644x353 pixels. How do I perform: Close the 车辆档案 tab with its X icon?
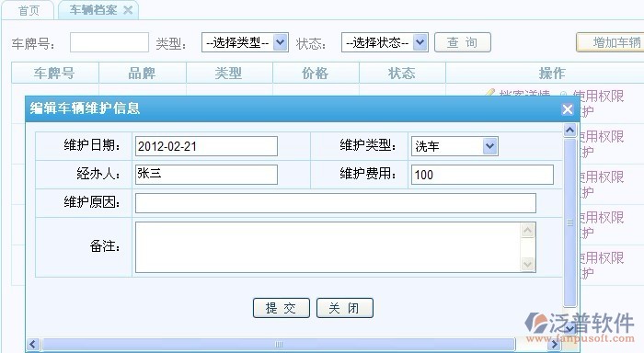128,10
